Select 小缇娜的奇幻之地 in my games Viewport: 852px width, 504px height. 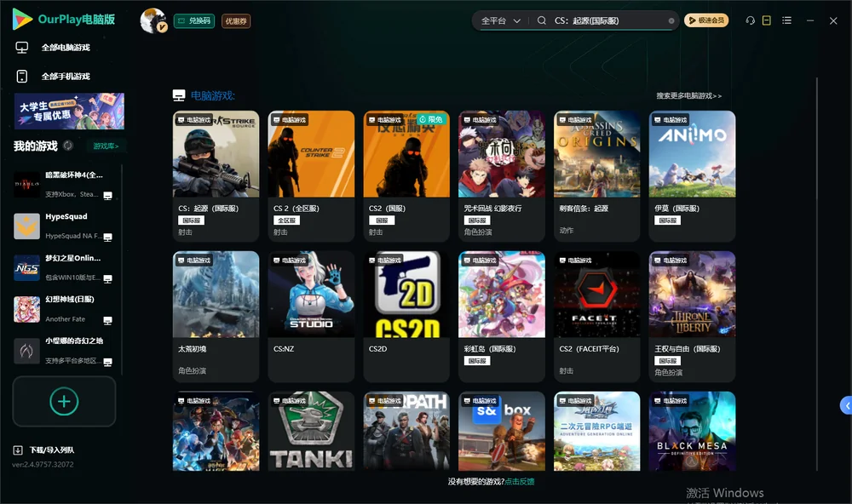(64, 350)
